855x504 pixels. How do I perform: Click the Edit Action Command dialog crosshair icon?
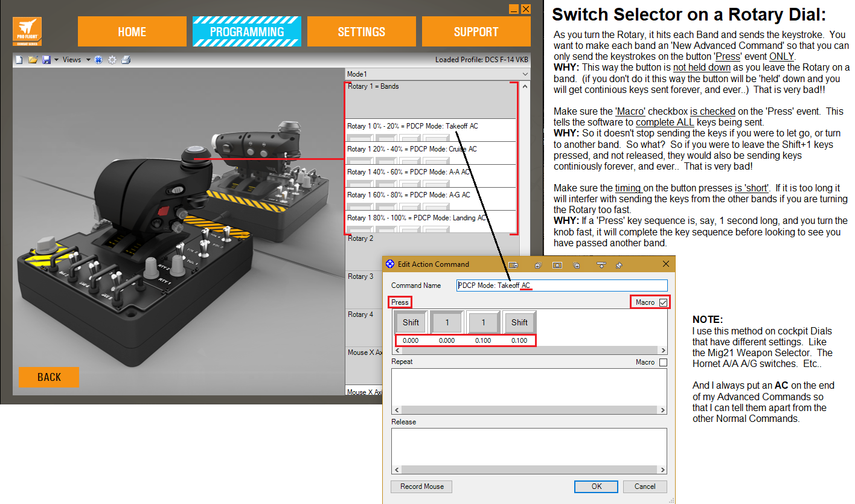390,264
